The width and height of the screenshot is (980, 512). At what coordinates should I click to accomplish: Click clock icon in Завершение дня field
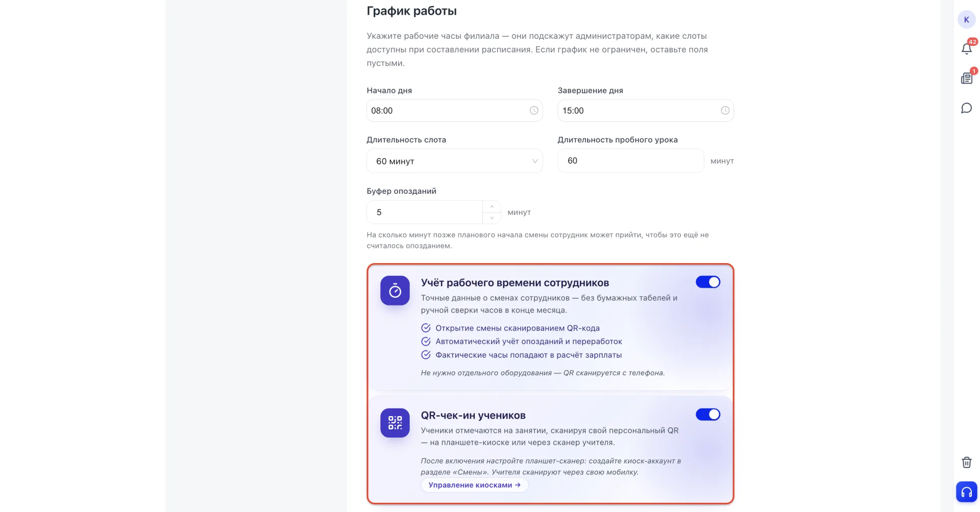(x=725, y=111)
